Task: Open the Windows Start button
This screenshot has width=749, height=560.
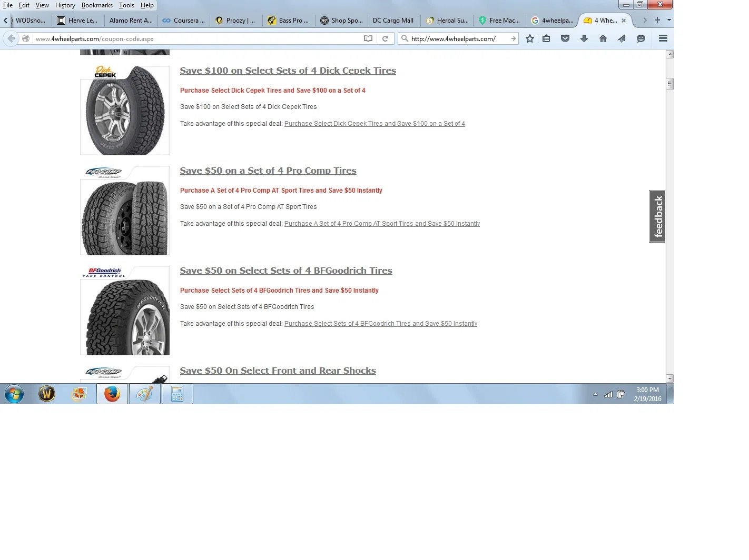Action: pyautogui.click(x=14, y=394)
